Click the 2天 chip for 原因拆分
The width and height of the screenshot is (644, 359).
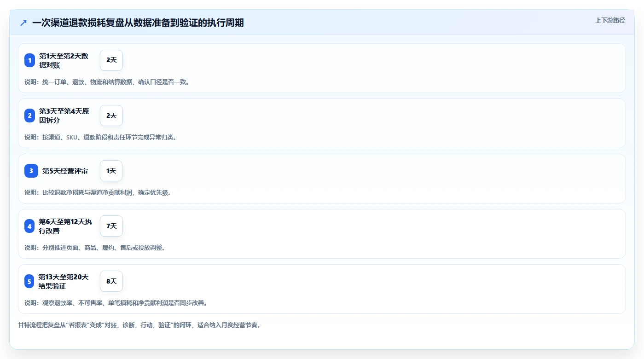[111, 116]
